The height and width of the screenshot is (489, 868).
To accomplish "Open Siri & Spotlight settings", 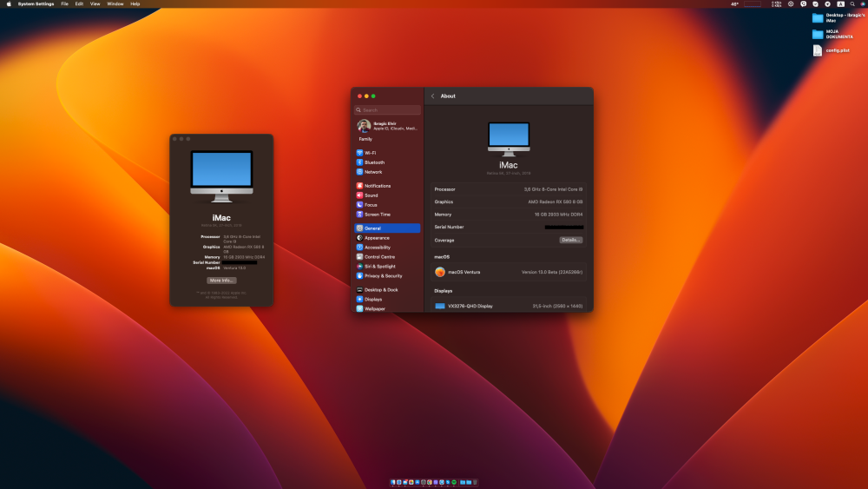I will 386,267.
